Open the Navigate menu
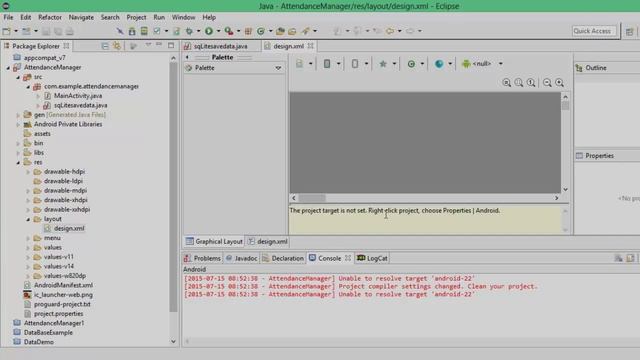The width and height of the screenshot is (640, 360). 81,18
